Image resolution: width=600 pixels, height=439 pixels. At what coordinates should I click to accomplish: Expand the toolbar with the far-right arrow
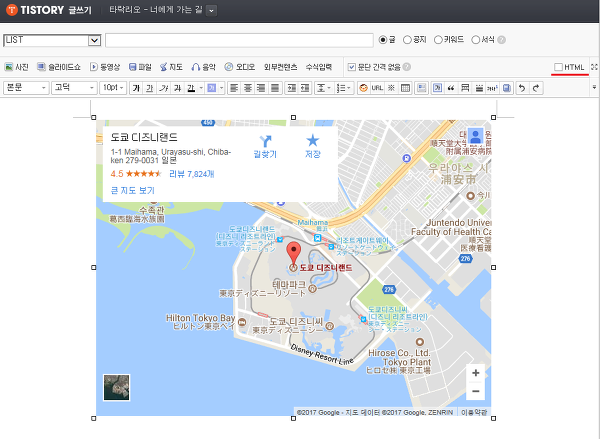(x=594, y=87)
